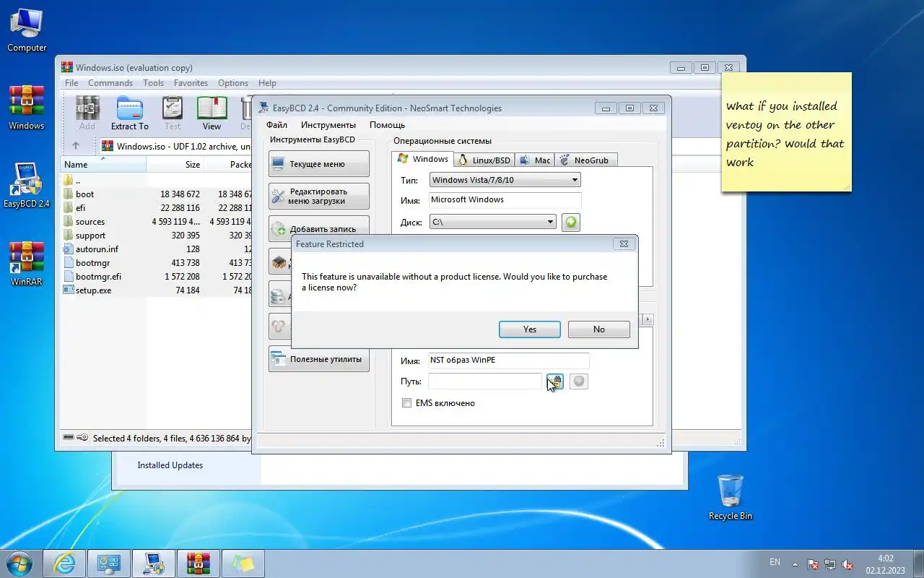The height and width of the screenshot is (578, 924).
Task: Click the WinRAR taskbar button
Action: click(x=199, y=564)
